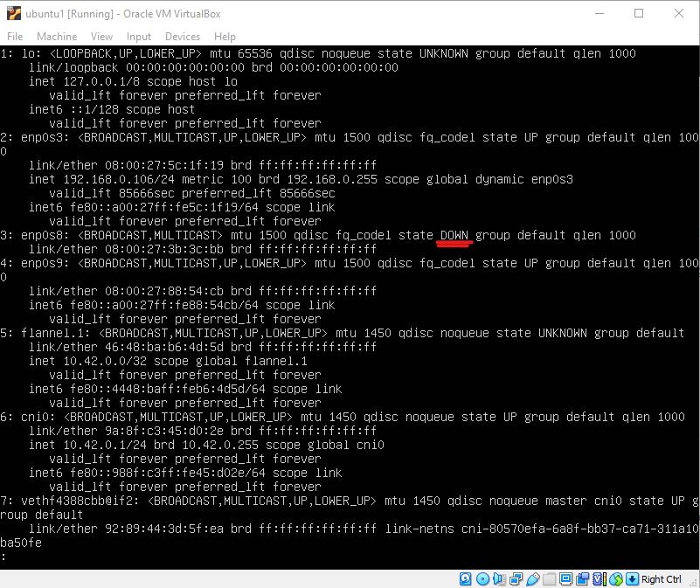Click MAC address 9a:8f:c3:45:d0:2e
The height and width of the screenshot is (588, 700).
pos(163,431)
